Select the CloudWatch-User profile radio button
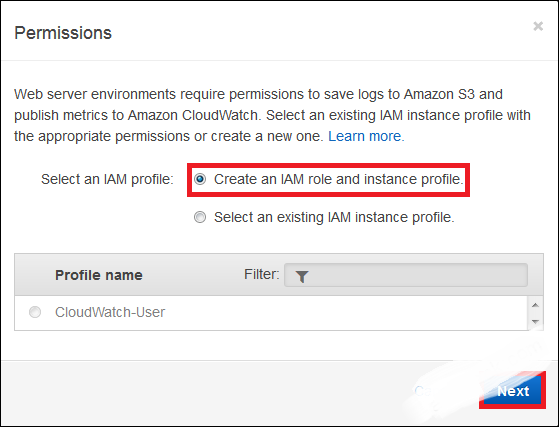Viewport: 559px width, 427px height. [x=35, y=312]
